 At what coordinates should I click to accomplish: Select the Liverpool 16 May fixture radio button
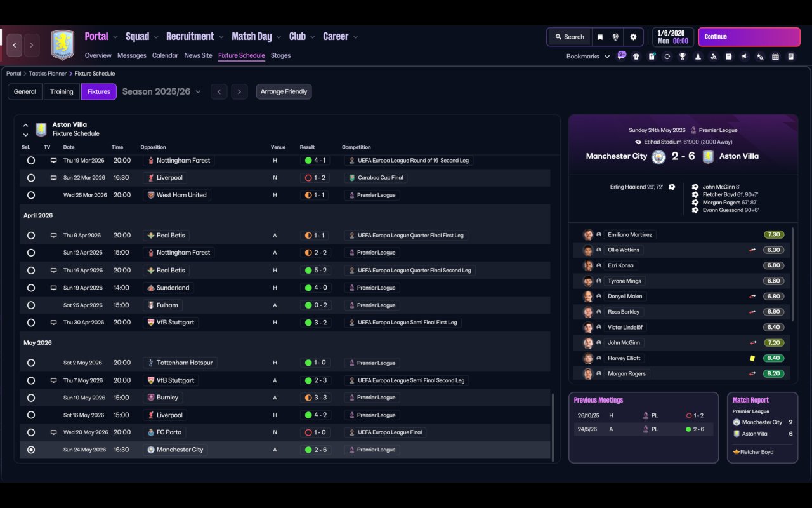[31, 415]
